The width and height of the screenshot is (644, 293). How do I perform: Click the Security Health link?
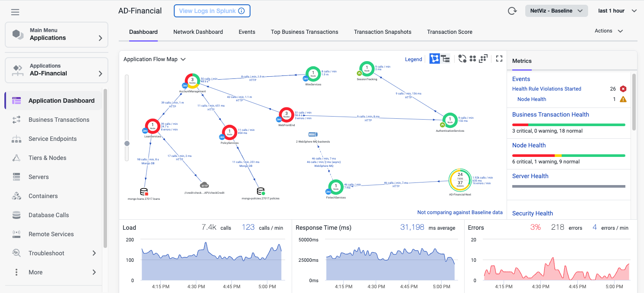point(533,213)
